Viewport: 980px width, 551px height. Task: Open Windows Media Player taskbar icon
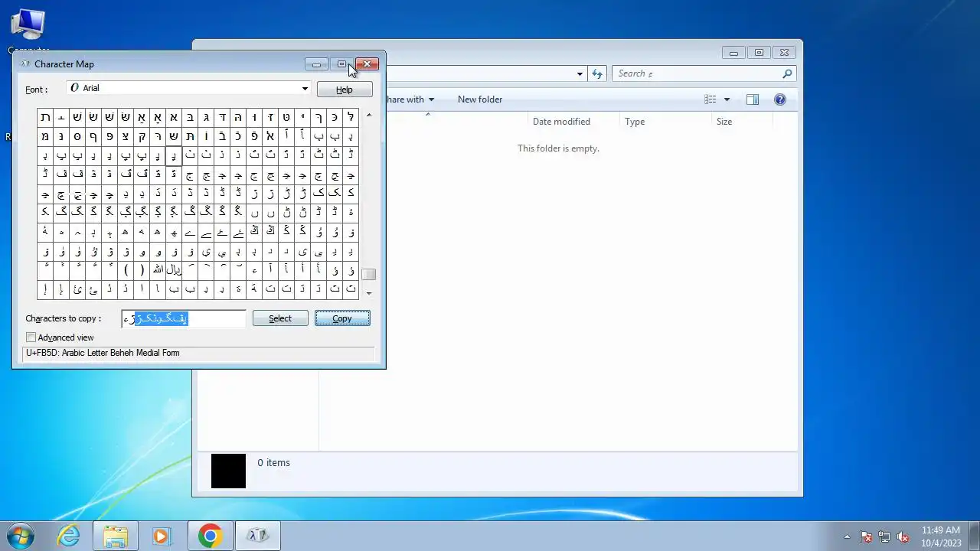(162, 536)
